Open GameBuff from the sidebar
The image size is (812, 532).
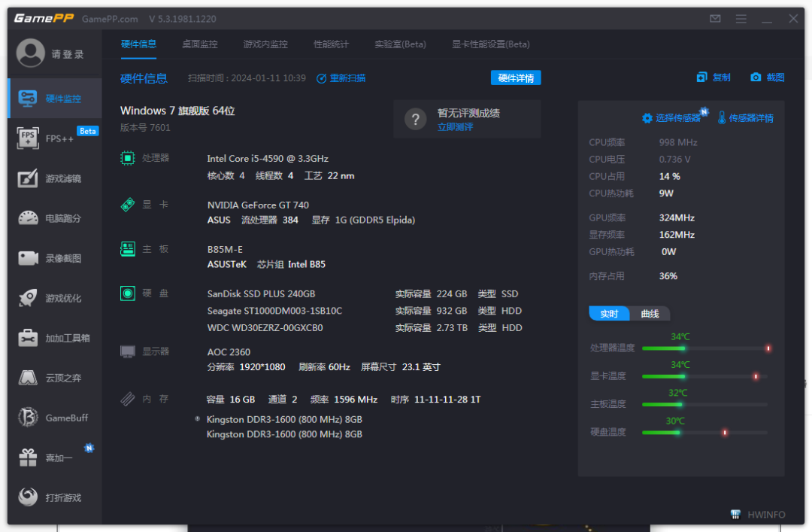(53, 418)
